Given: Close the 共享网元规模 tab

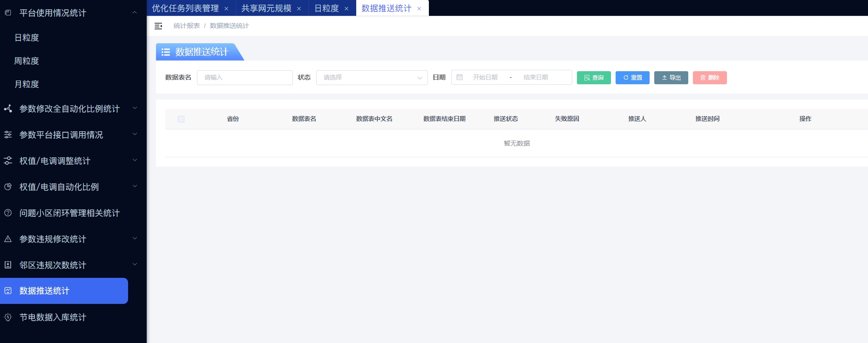Looking at the screenshot, I should click(x=299, y=8).
